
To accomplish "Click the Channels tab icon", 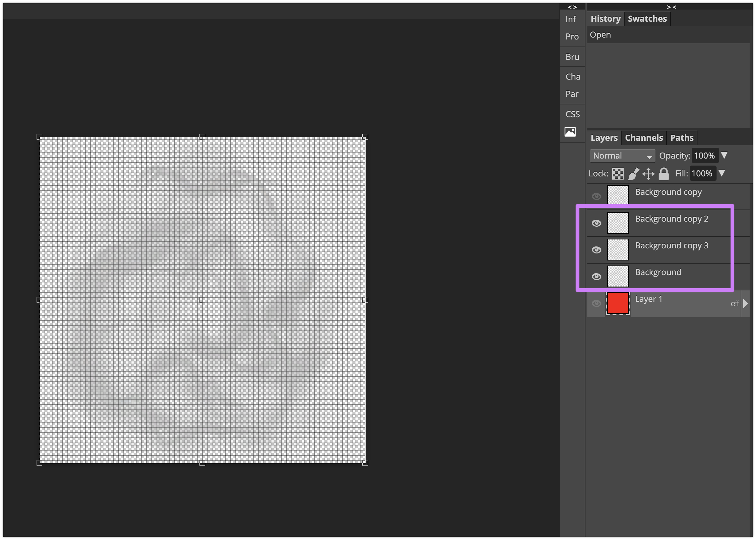I will (x=643, y=137).
